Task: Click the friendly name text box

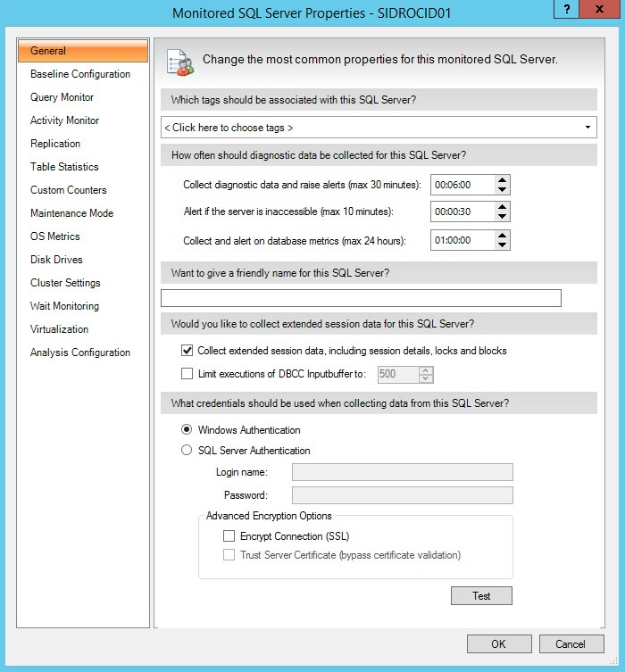Action: click(x=361, y=298)
